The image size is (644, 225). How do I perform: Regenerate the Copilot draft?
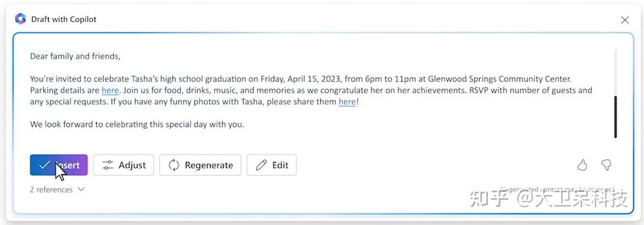(200, 165)
